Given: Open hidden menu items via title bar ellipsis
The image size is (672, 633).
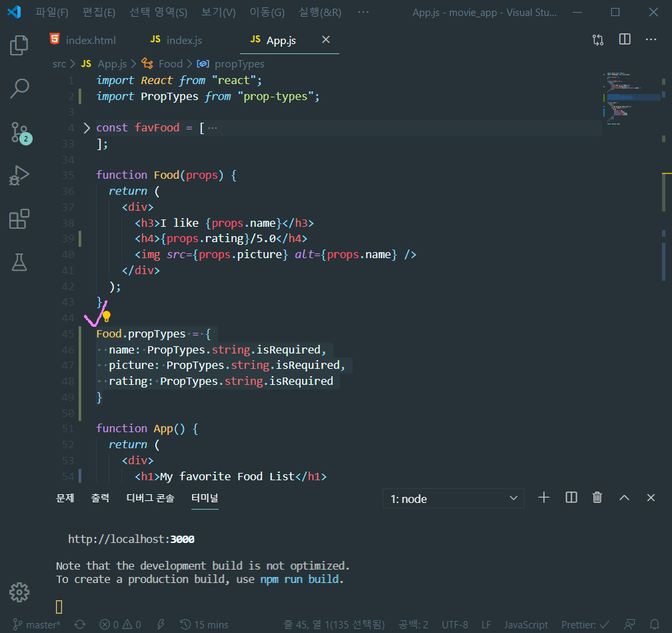Looking at the screenshot, I should click(363, 12).
